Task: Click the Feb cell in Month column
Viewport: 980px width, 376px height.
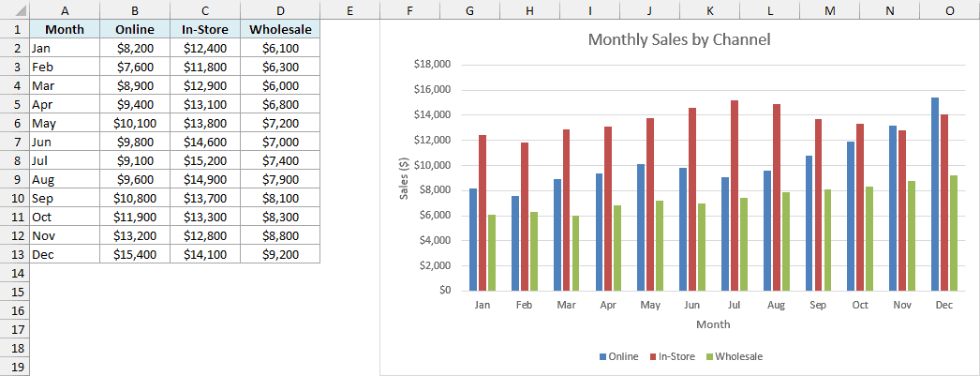Action: click(x=65, y=67)
